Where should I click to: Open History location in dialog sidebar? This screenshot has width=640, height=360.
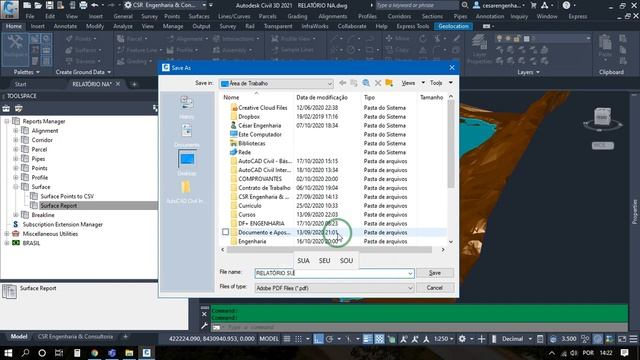click(187, 107)
